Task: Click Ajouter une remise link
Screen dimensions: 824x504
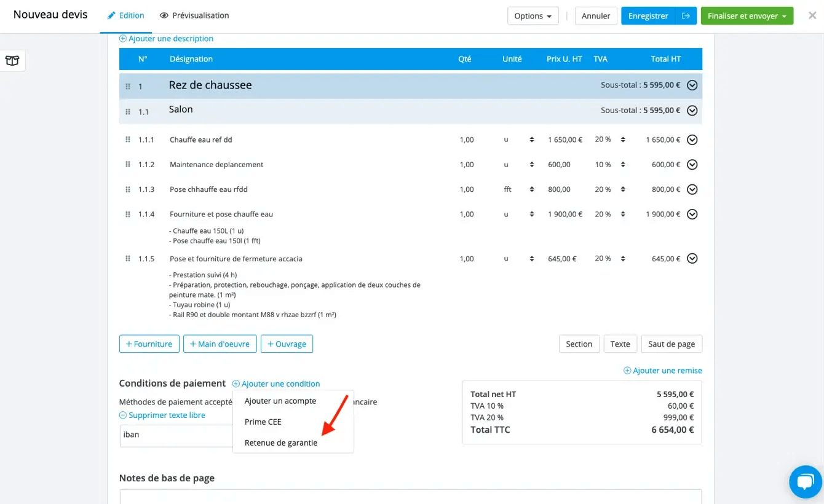Action: coord(663,371)
